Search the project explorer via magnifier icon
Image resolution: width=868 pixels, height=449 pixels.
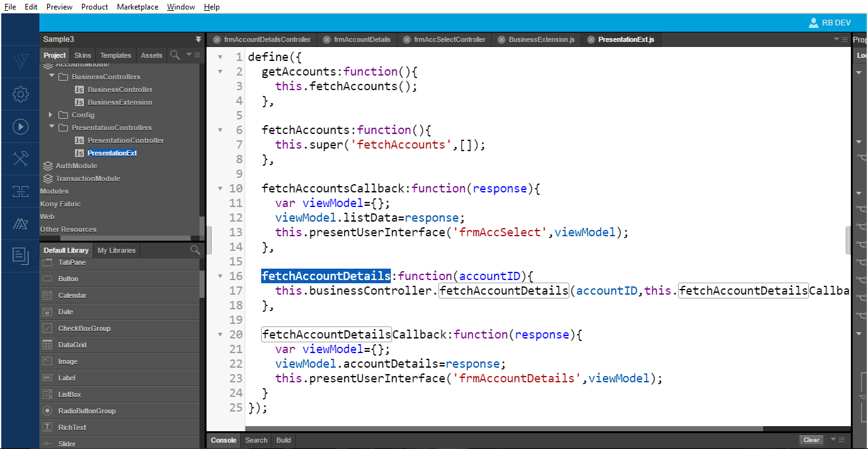pos(175,55)
